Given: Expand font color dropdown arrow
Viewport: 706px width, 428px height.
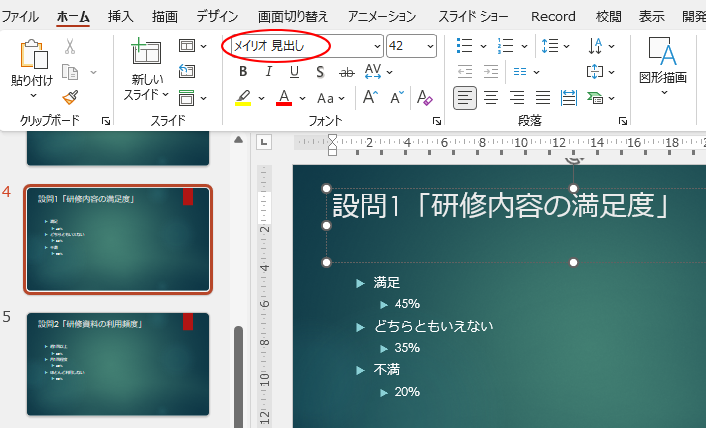Looking at the screenshot, I should [302, 98].
